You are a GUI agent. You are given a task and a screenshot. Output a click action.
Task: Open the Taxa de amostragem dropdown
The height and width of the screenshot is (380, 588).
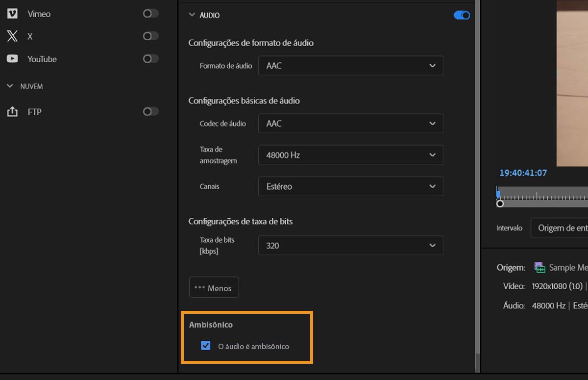351,154
